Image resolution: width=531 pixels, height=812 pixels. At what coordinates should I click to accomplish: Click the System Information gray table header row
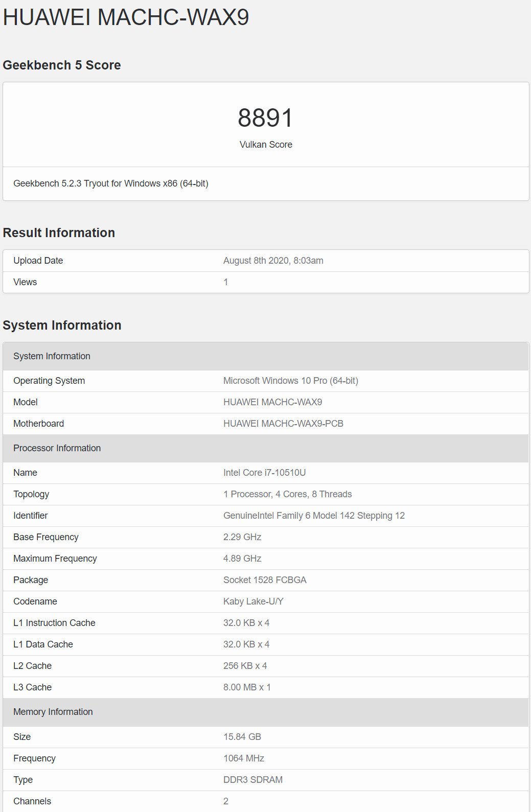(x=266, y=356)
